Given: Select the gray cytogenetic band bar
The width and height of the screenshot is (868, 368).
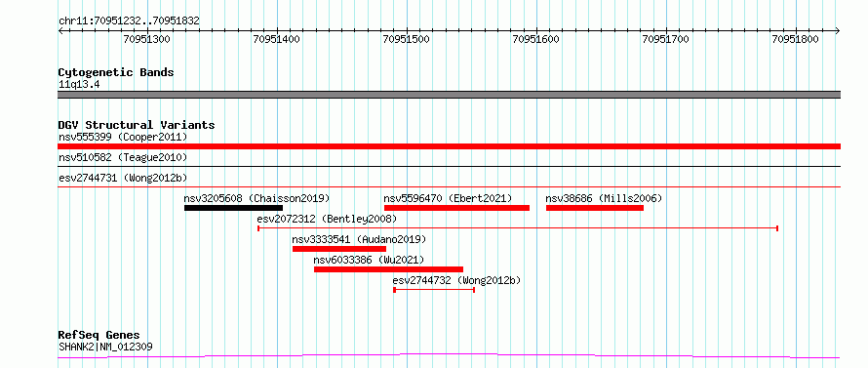Looking at the screenshot, I should [x=449, y=95].
